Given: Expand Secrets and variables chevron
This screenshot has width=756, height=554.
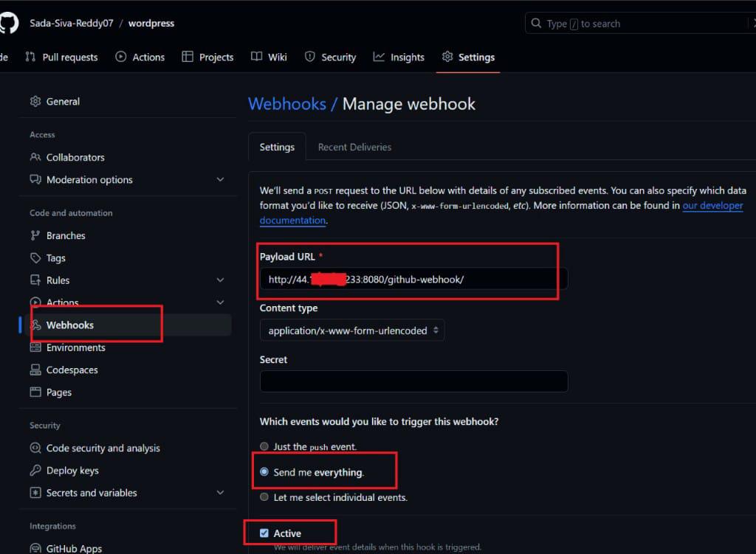Looking at the screenshot, I should [220, 492].
